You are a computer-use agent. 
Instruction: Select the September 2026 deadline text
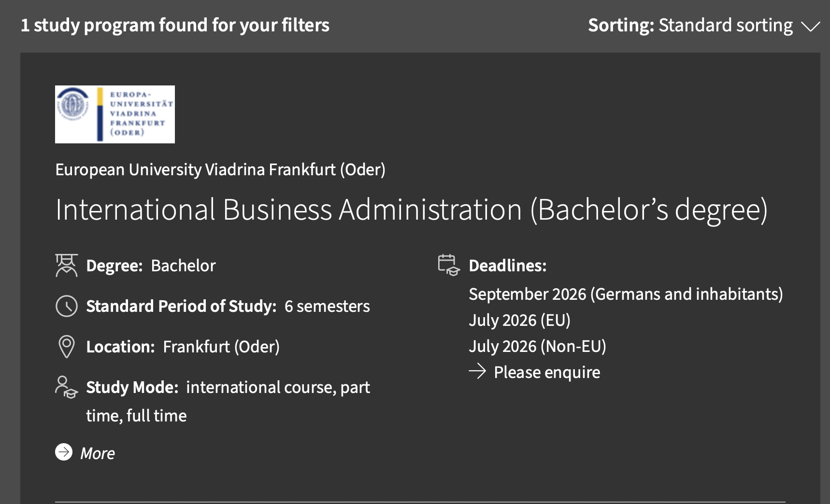626,294
